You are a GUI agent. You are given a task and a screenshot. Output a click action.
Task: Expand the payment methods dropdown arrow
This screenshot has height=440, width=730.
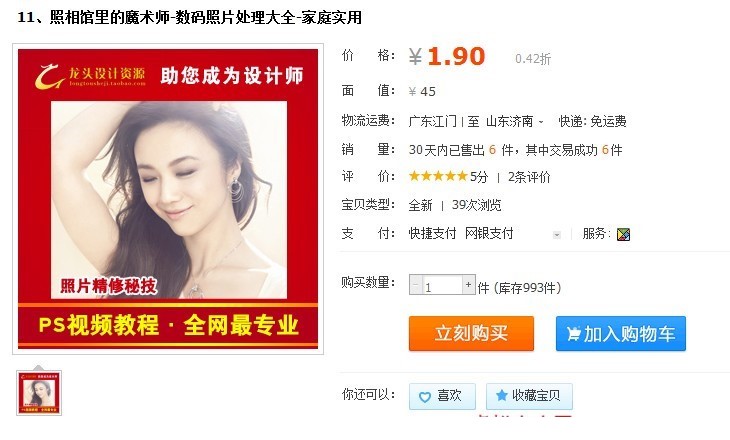coord(557,235)
